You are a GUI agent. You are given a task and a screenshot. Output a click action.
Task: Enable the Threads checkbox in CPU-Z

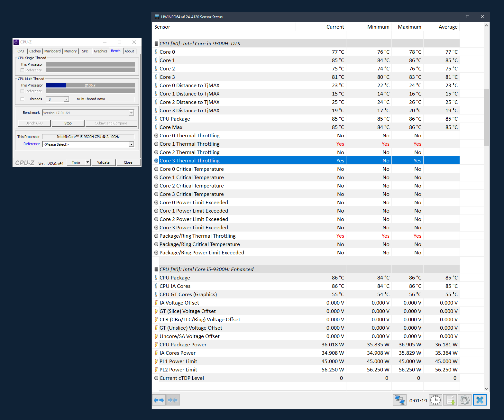click(23, 99)
